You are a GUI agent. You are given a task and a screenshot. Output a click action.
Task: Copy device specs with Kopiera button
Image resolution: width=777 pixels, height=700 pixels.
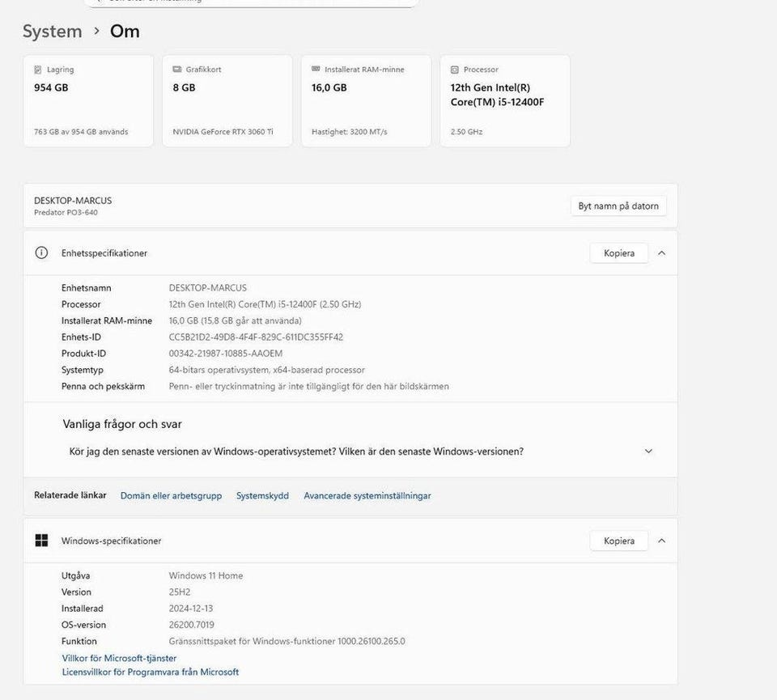618,252
